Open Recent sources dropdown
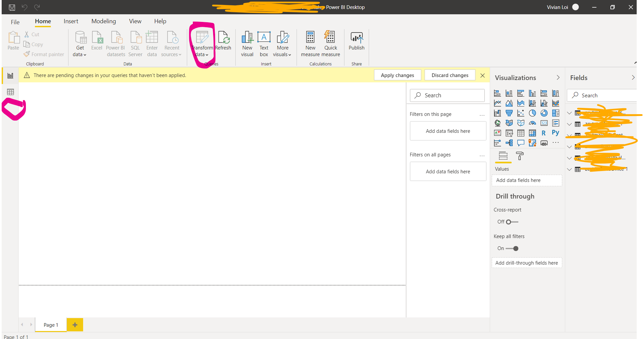The image size is (644, 339). point(172,44)
